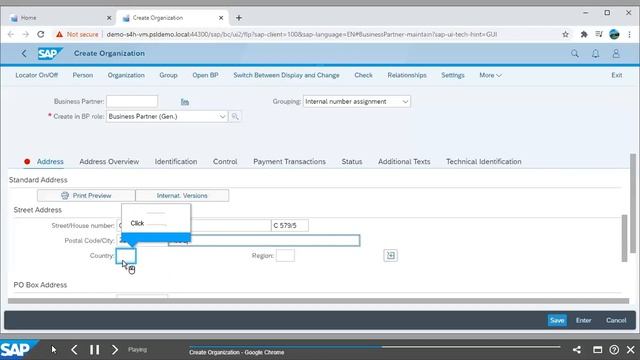The height and width of the screenshot is (360, 640).
Task: Click Person menu item
Action: click(x=82, y=76)
